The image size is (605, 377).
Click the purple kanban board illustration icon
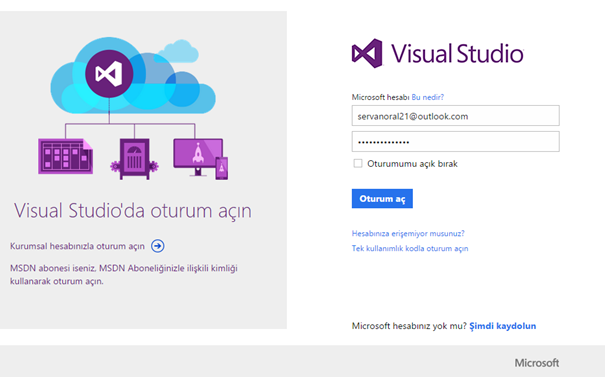tap(66, 156)
